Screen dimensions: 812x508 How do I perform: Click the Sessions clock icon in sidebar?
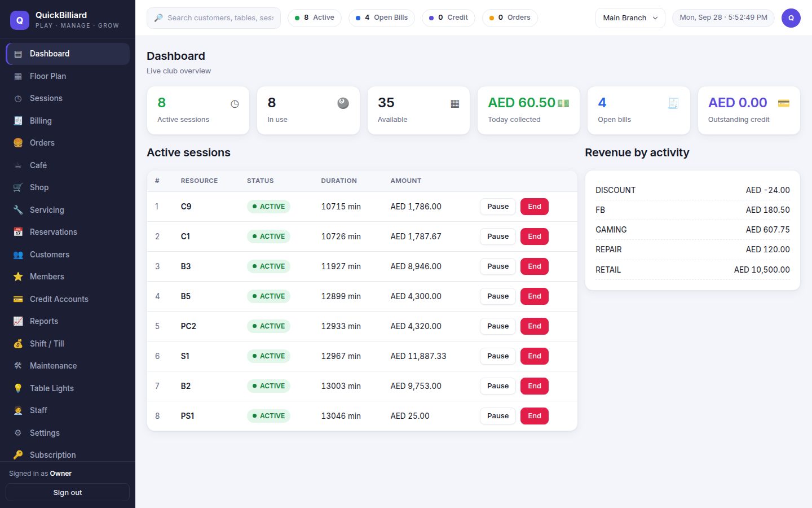(x=18, y=98)
